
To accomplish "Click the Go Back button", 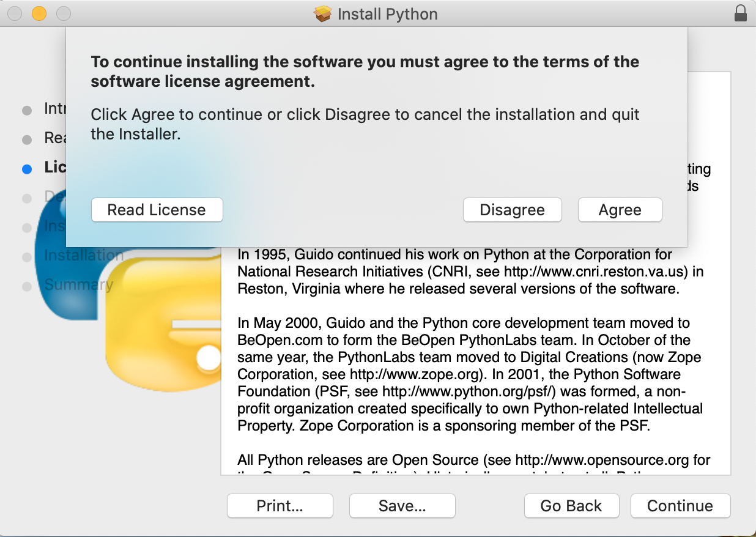I will pos(571,506).
